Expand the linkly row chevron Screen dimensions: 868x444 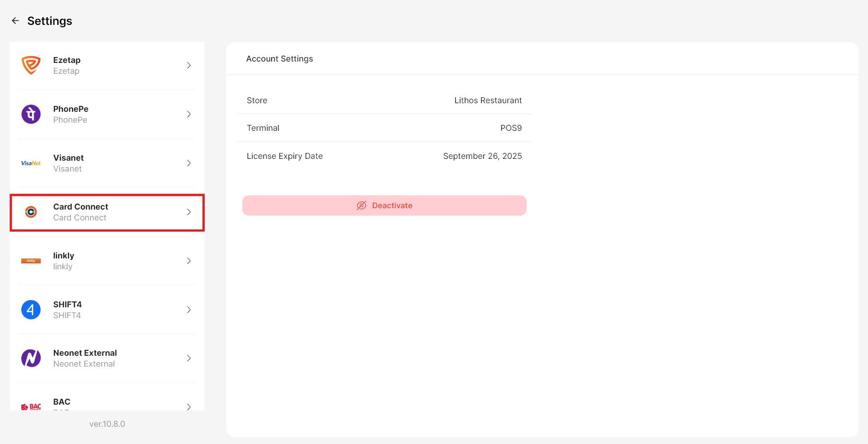pyautogui.click(x=189, y=261)
